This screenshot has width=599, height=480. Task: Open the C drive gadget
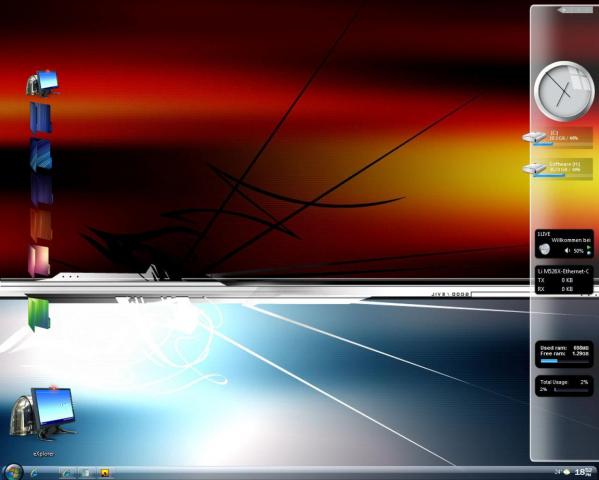point(558,138)
